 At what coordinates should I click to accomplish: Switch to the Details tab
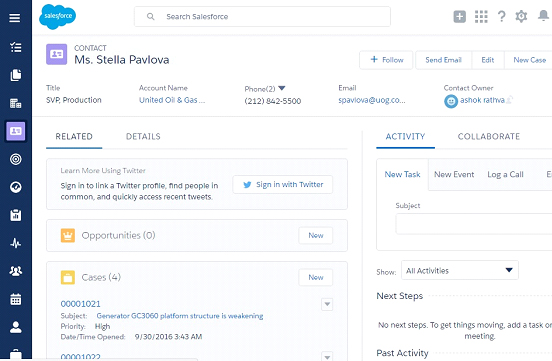[143, 137]
